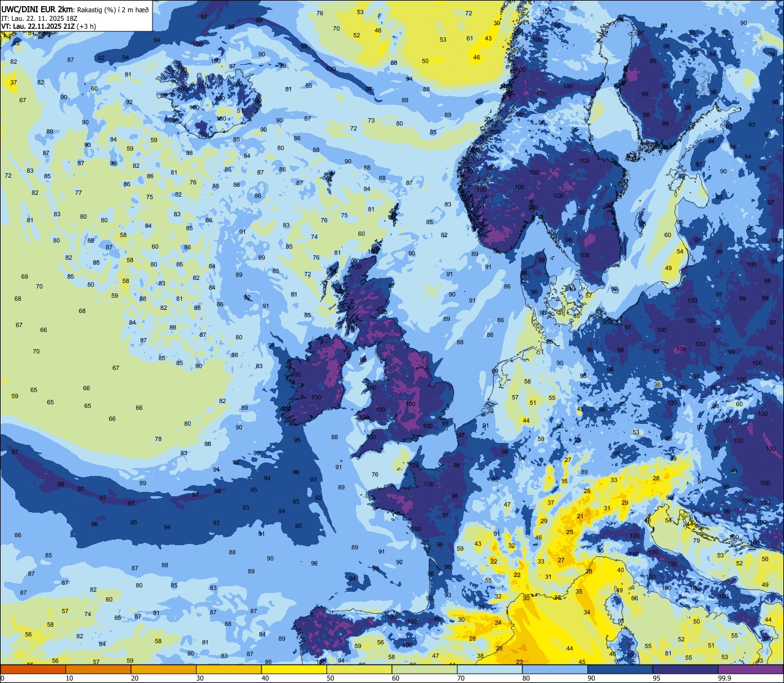Click the '80' tick label under the legend

click(526, 678)
